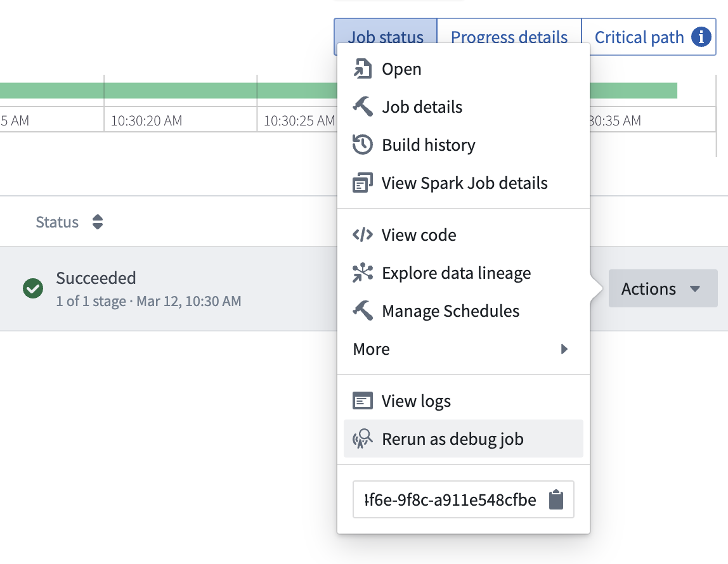The image size is (728, 564).
Task: Click the View Spark Job details icon
Action: (363, 183)
